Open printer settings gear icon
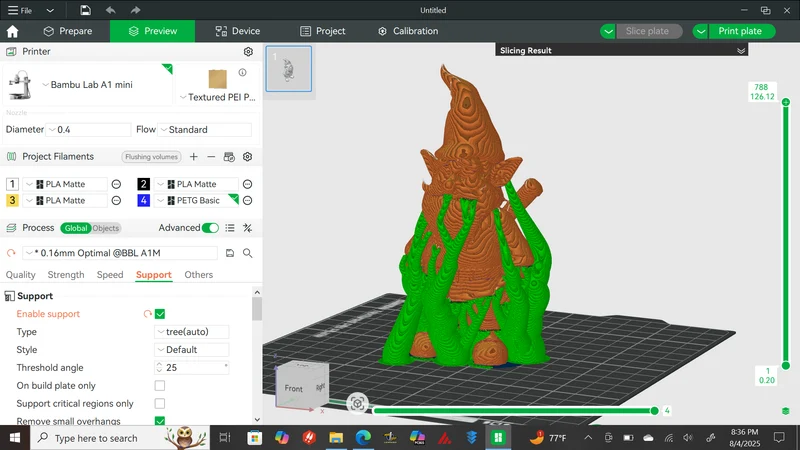Screen dimensions: 800x450 248,52
